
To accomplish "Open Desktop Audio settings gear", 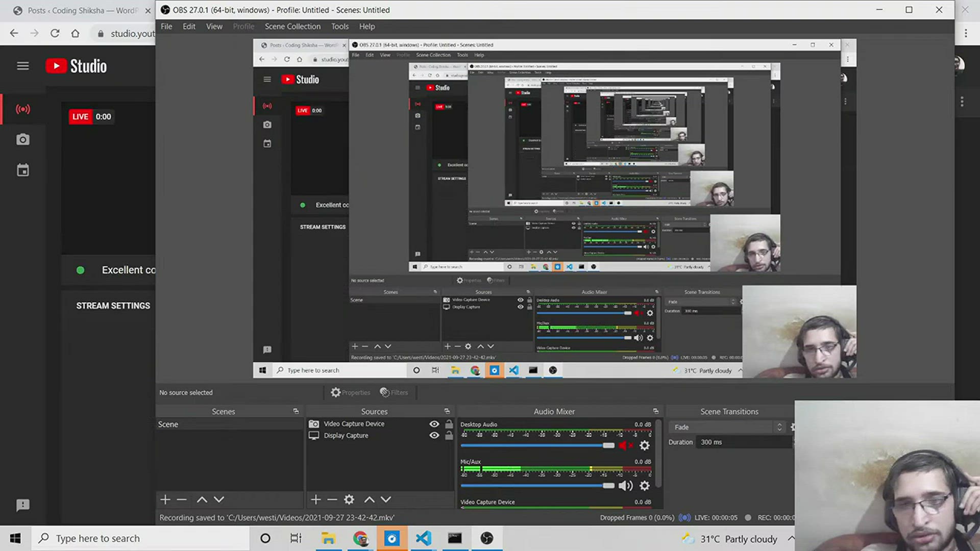I will point(645,445).
